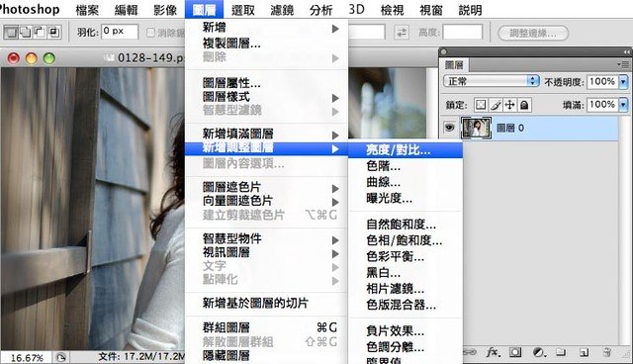Delete layer with the trash icon
Screen dimensions: 633x364
(606, 352)
